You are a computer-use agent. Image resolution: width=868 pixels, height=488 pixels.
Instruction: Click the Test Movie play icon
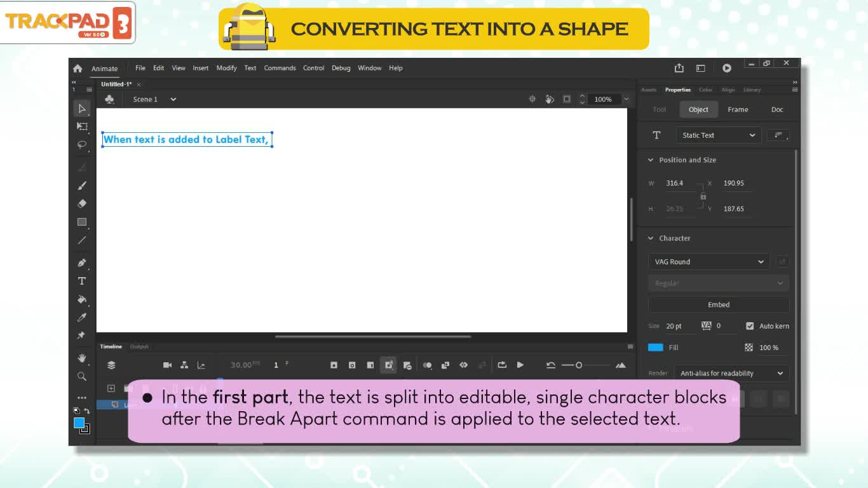tap(727, 68)
